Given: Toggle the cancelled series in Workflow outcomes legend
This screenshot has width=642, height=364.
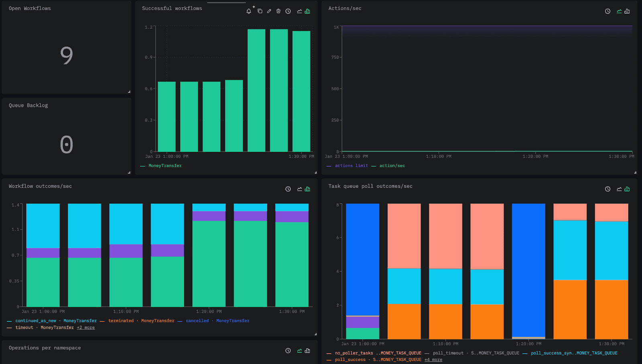Looking at the screenshot, I should (197, 320).
